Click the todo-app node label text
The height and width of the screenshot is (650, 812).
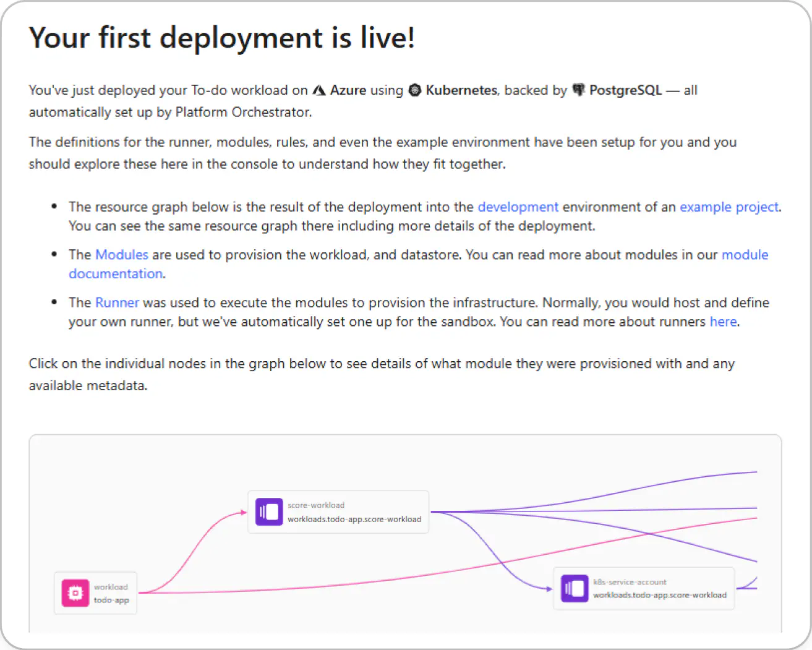(x=111, y=600)
